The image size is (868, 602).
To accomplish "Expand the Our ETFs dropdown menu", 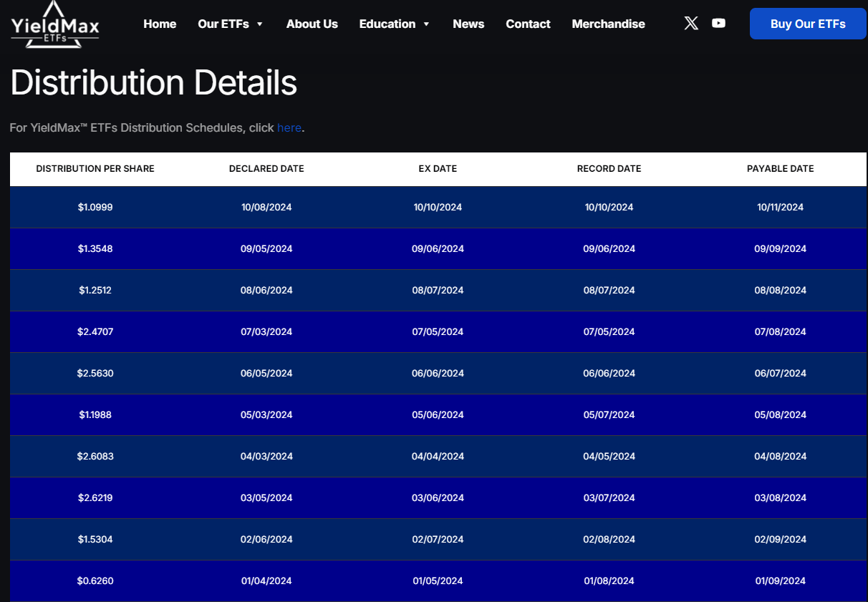I will point(231,24).
